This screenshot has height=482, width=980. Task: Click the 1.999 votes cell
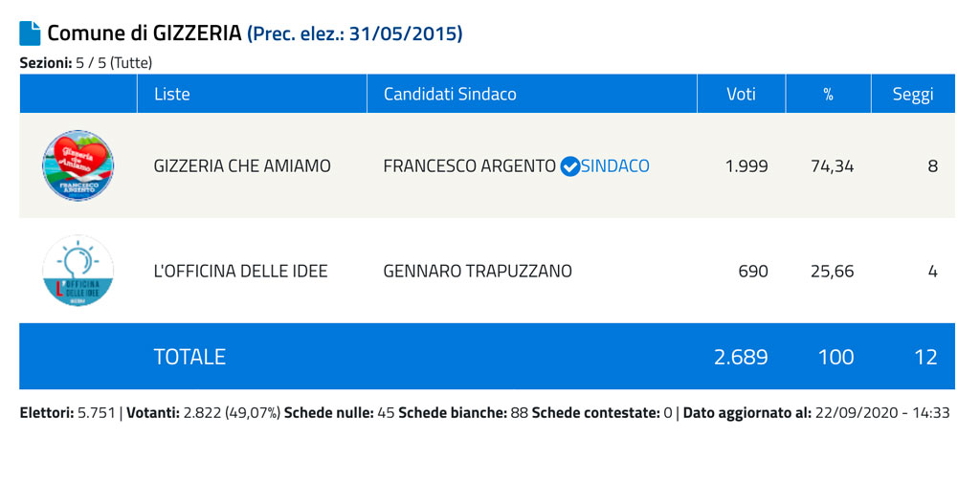pyautogui.click(x=746, y=166)
